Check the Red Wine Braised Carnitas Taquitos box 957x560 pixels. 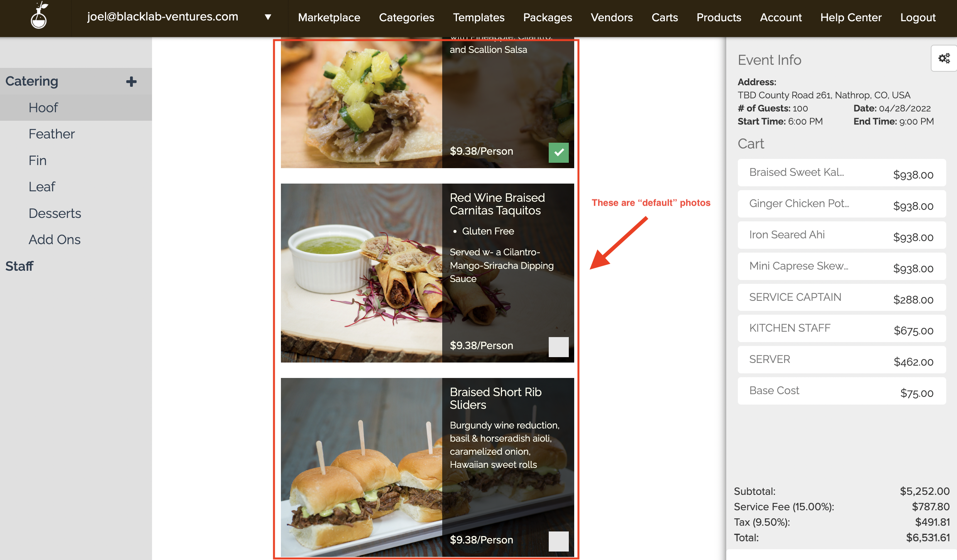point(558,347)
